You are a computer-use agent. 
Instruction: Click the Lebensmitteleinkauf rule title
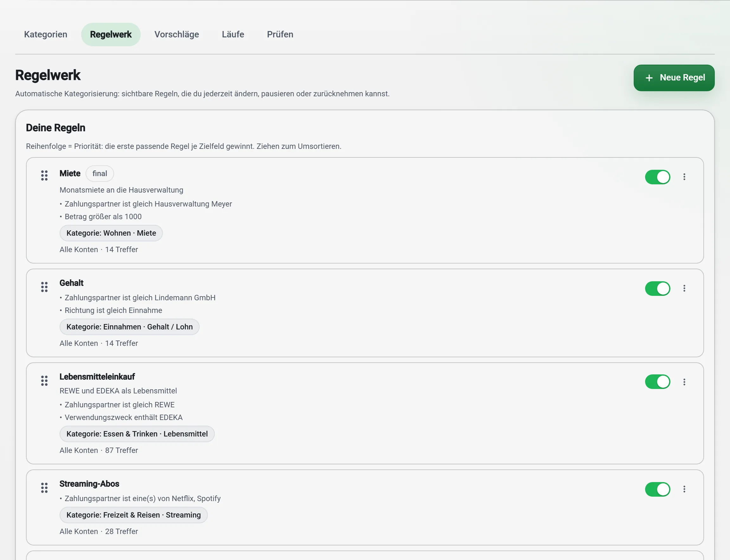tap(97, 377)
